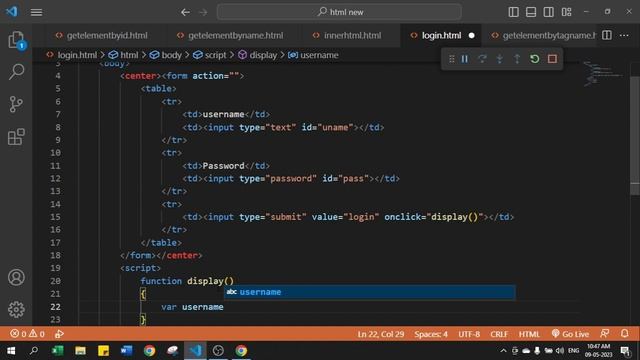The height and width of the screenshot is (360, 640).
Task: Open the editor More Actions ellipsis
Action: [x=624, y=36]
